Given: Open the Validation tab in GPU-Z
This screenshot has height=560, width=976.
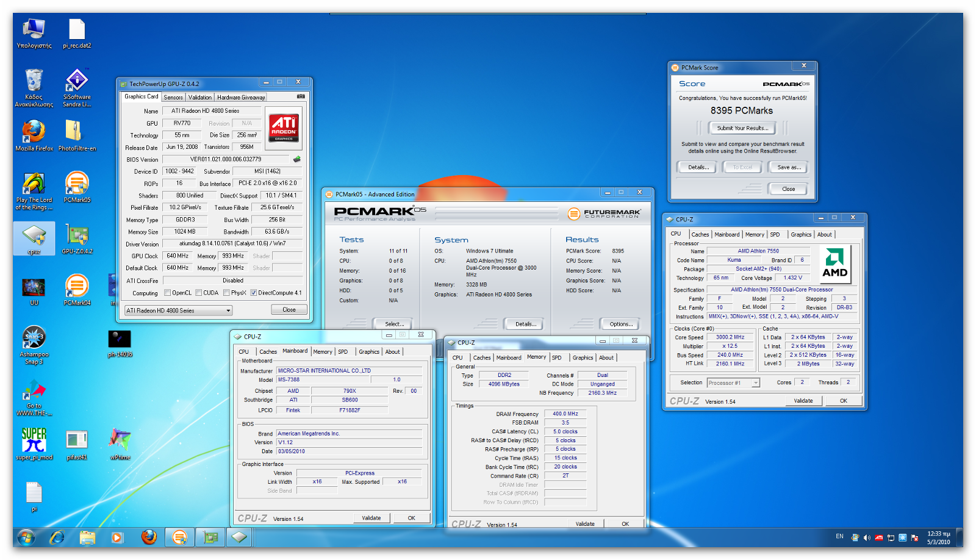Looking at the screenshot, I should point(200,98).
